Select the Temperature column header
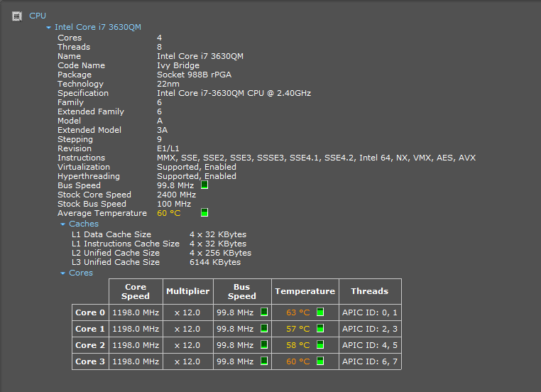Image resolution: width=541 pixels, height=392 pixels. [x=305, y=291]
